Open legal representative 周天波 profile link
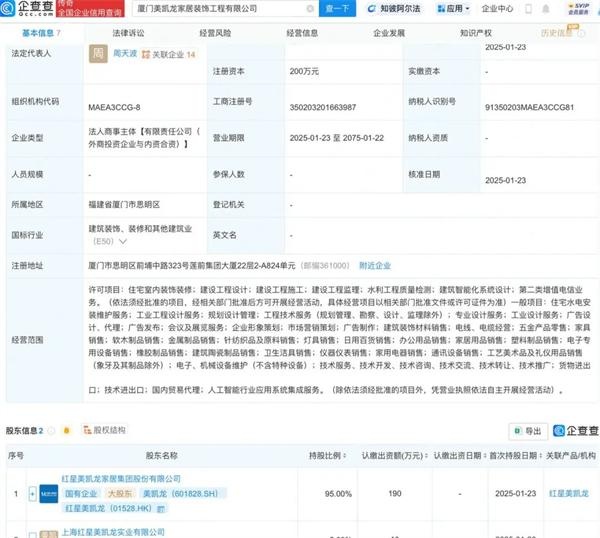The height and width of the screenshot is (538, 600). pos(125,54)
